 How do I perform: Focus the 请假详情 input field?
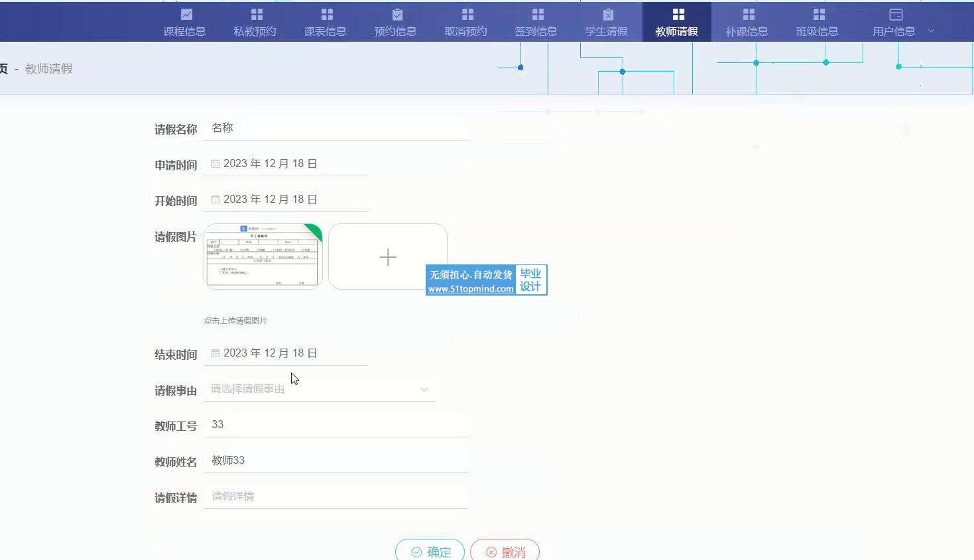[x=335, y=496]
